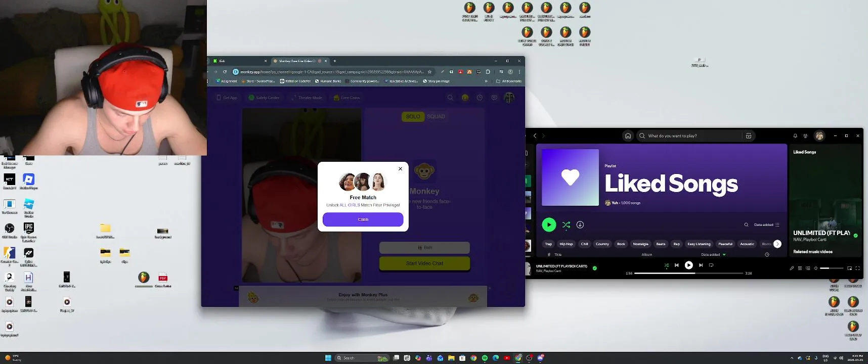This screenshot has height=364, width=868.
Task: Open the Humane Blanks bookmark
Action: click(328, 81)
